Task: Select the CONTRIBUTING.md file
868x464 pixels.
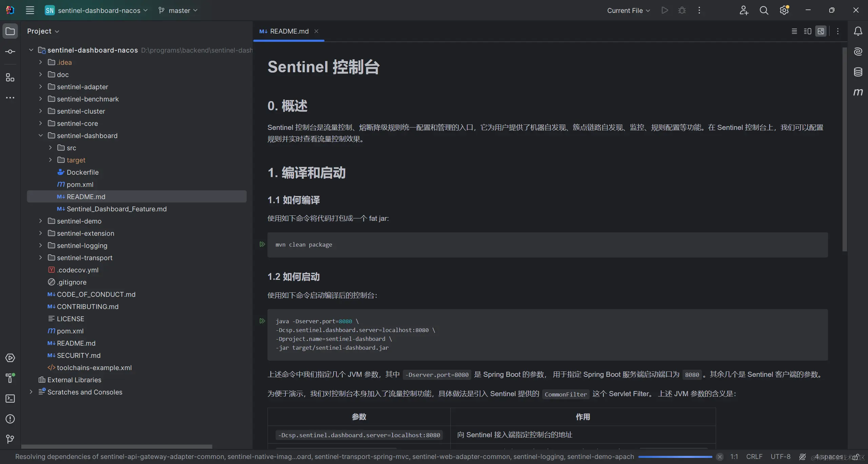Action: tap(87, 307)
